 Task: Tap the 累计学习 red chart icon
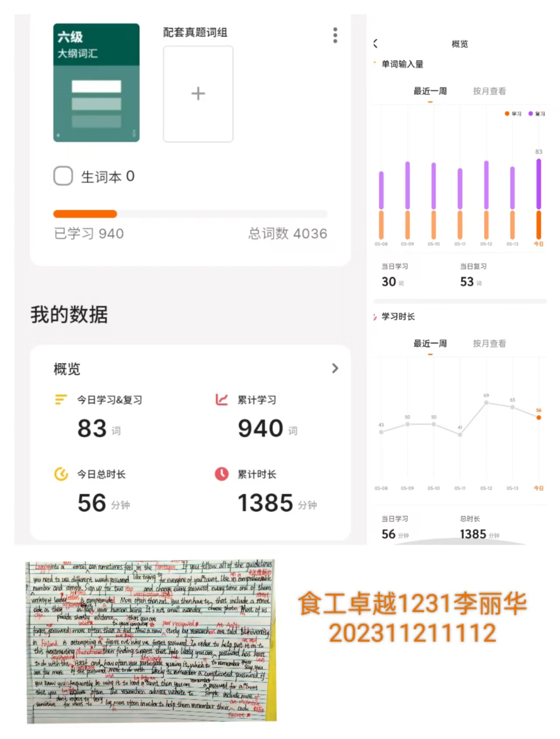point(222,400)
